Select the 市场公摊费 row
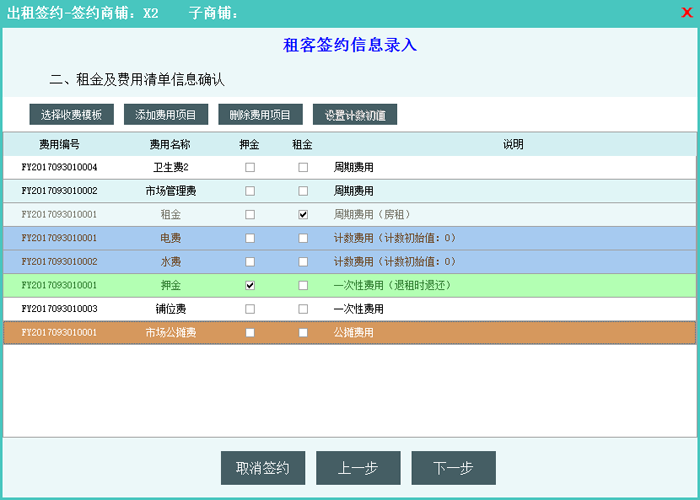The image size is (700, 500). [170, 332]
